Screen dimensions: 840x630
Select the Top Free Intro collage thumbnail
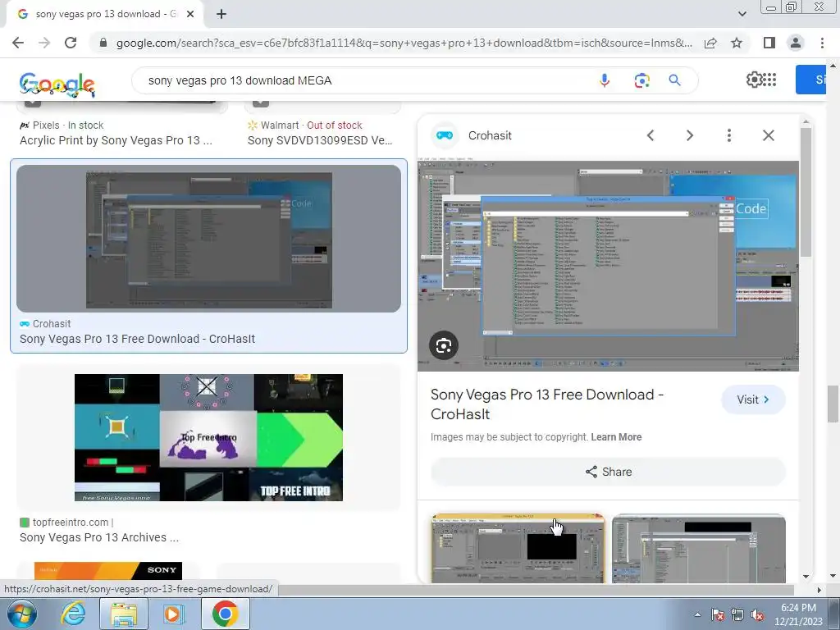click(x=208, y=438)
